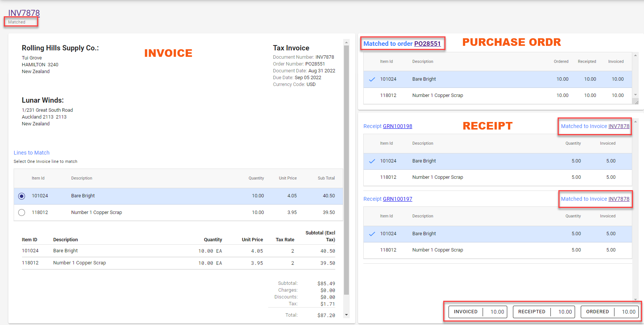Open receipt GRN100198 link
Screen dimensions: 644x325
tap(397, 126)
